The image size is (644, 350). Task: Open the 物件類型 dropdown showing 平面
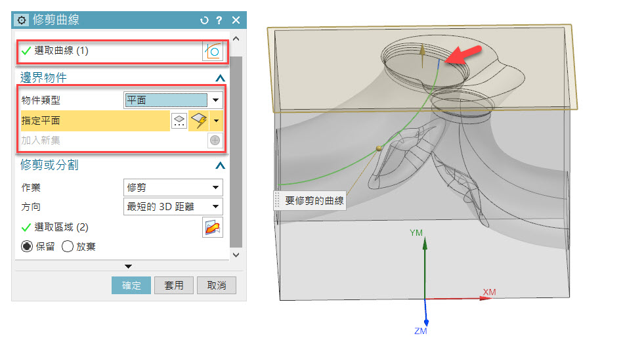[173, 100]
